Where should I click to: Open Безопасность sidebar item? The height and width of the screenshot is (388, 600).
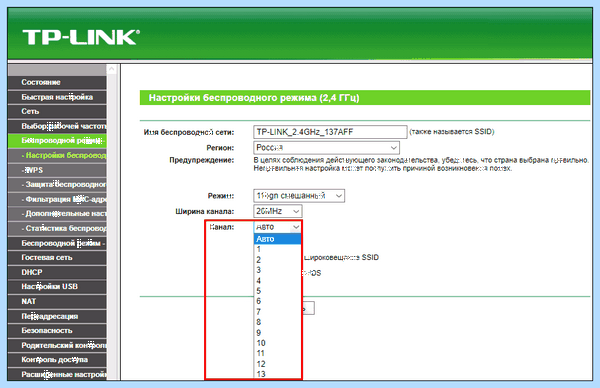[x=57, y=331]
